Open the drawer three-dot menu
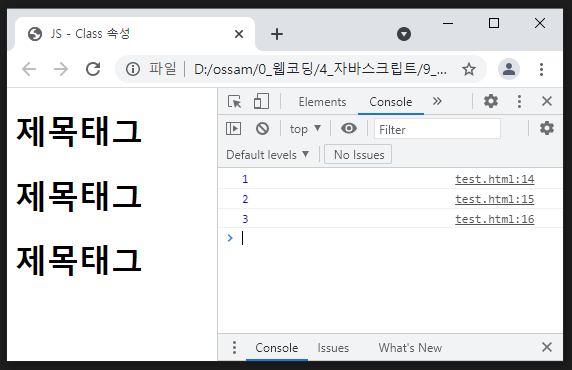This screenshot has height=370, width=572. 234,347
